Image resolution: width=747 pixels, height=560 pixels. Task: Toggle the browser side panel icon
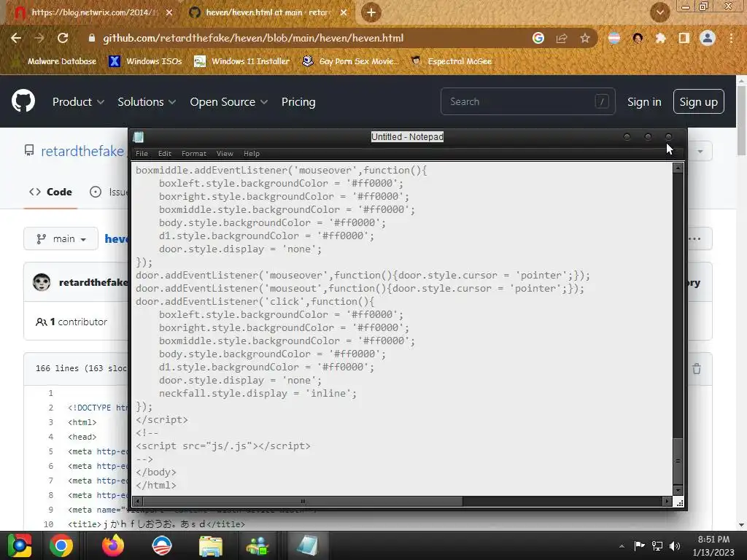tap(684, 38)
